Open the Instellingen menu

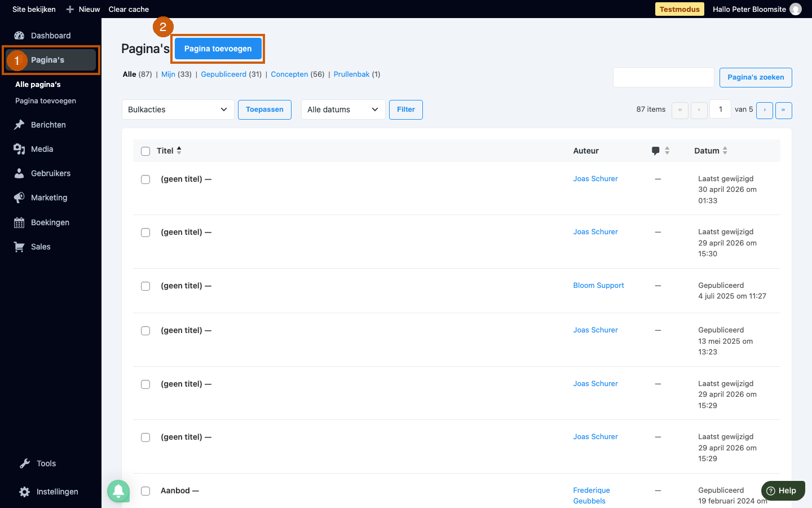click(x=58, y=492)
